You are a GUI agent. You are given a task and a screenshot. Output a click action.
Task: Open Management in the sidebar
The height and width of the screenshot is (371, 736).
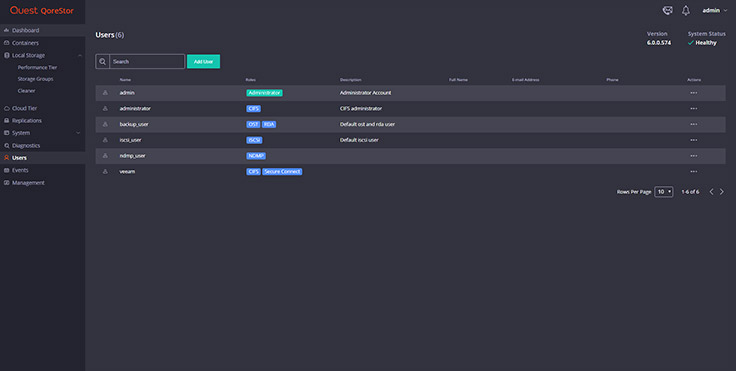(x=43, y=183)
